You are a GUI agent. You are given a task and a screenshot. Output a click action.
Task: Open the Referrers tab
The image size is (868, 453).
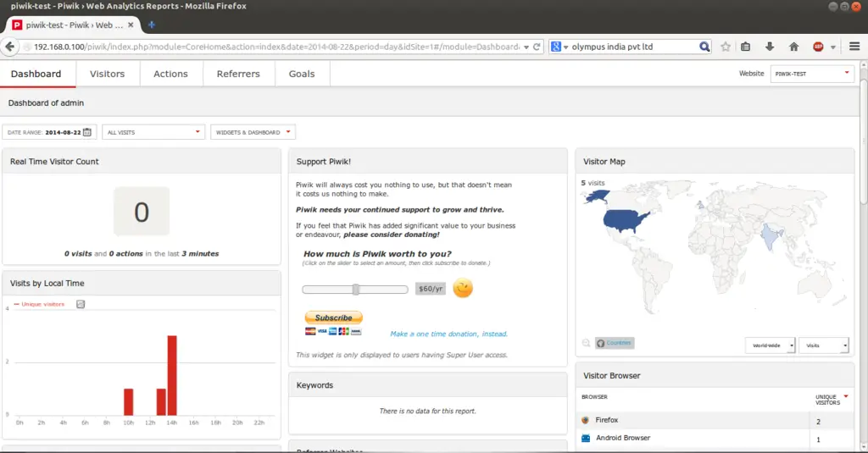tap(238, 74)
